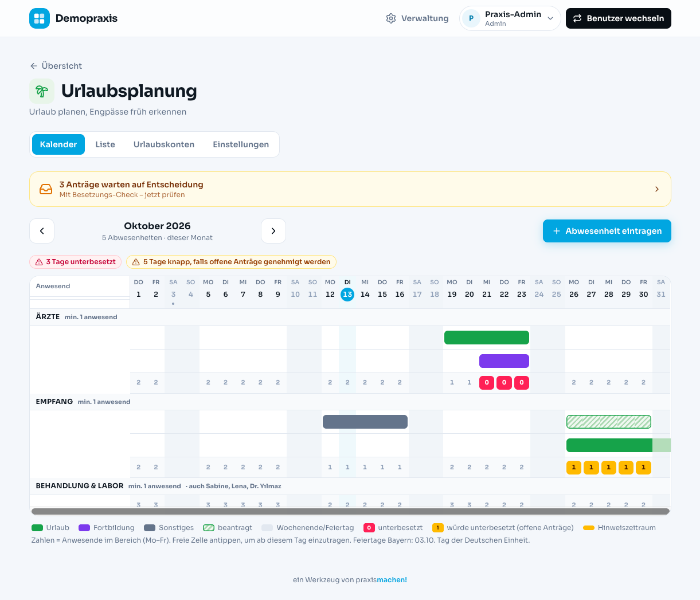Click the ÄRZTE section header
This screenshot has width=700, height=600.
(x=48, y=317)
